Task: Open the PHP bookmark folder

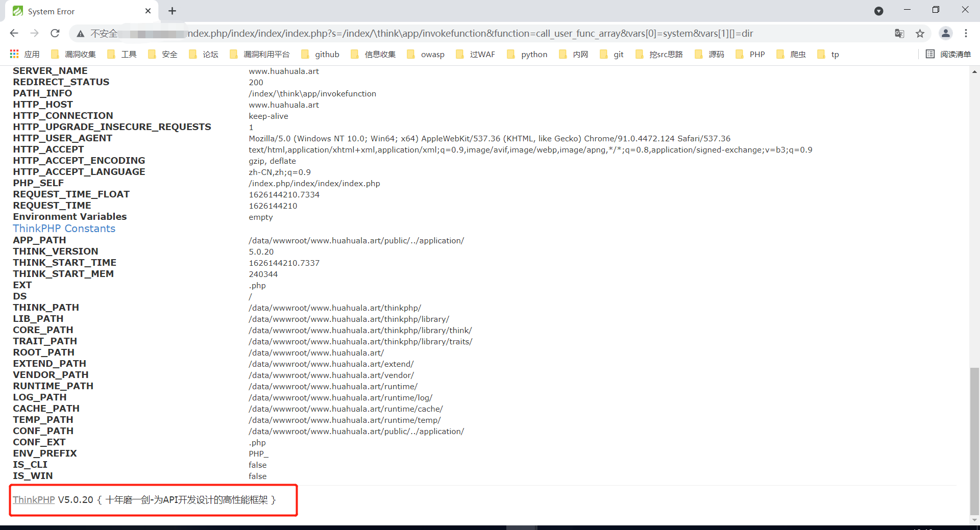Action: (750, 54)
